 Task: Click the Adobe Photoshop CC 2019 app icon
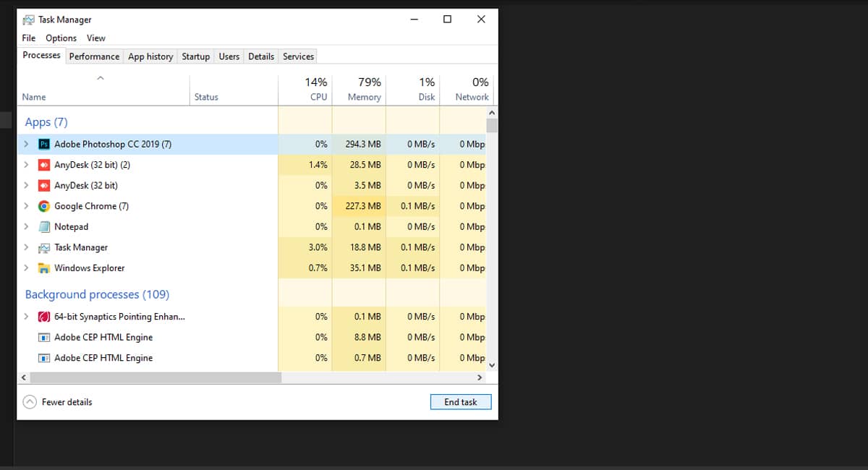pyautogui.click(x=44, y=144)
